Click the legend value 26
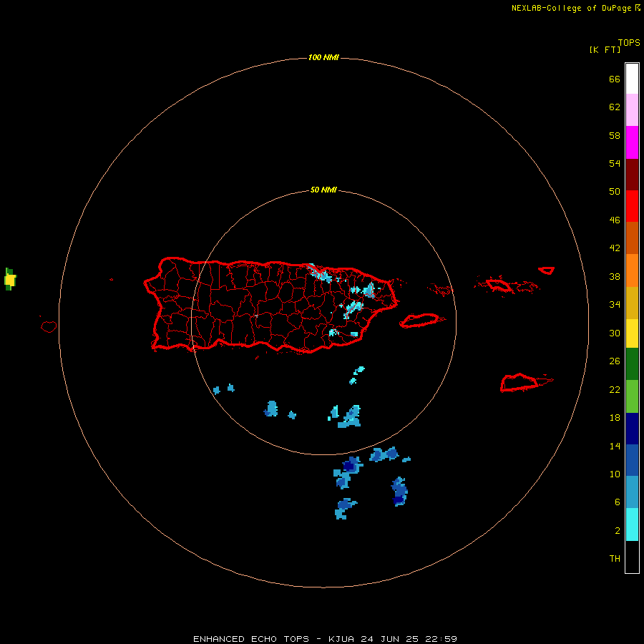 tap(615, 361)
